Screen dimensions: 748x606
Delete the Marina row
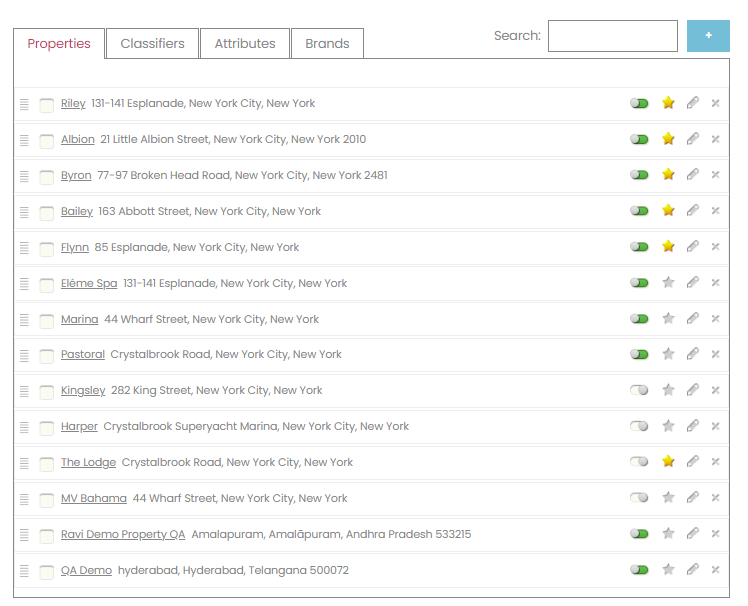(715, 318)
